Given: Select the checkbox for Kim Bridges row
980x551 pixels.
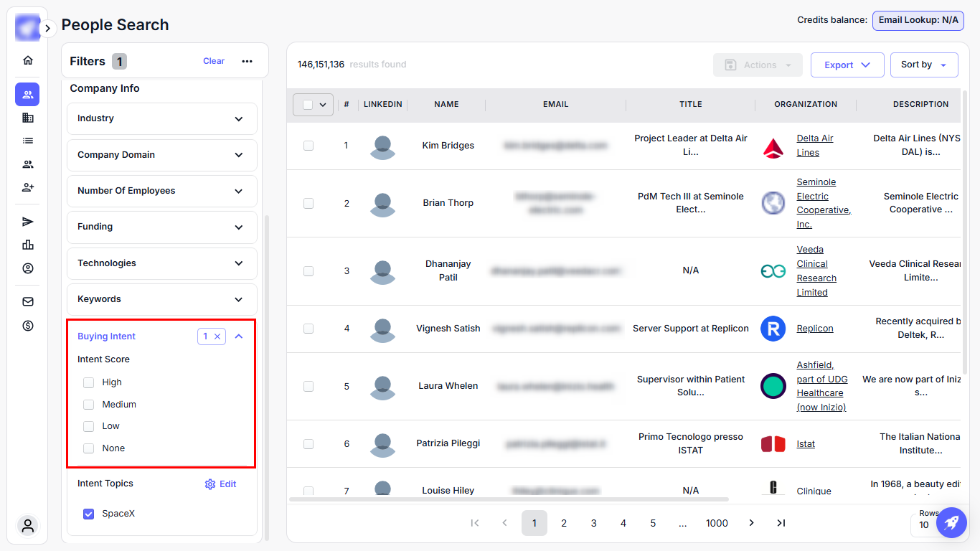Looking at the screenshot, I should click(x=308, y=146).
